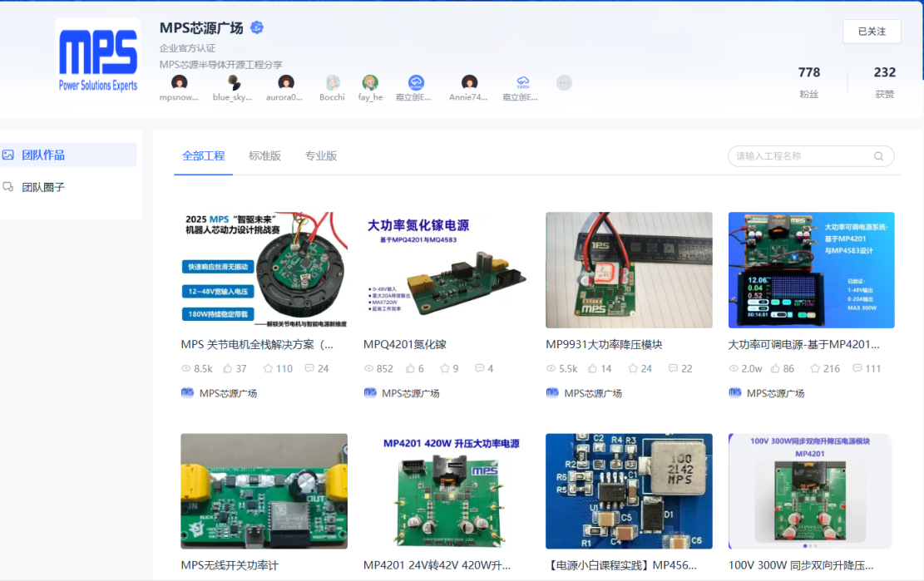Click star icon on MPS 关节电机 project
This screenshot has height=581, width=924.
[268, 368]
